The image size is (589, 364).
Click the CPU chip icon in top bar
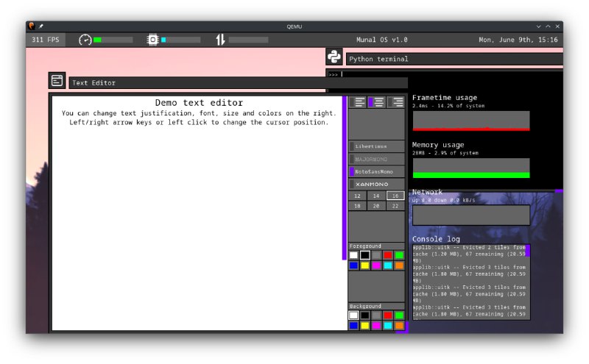pyautogui.click(x=152, y=40)
